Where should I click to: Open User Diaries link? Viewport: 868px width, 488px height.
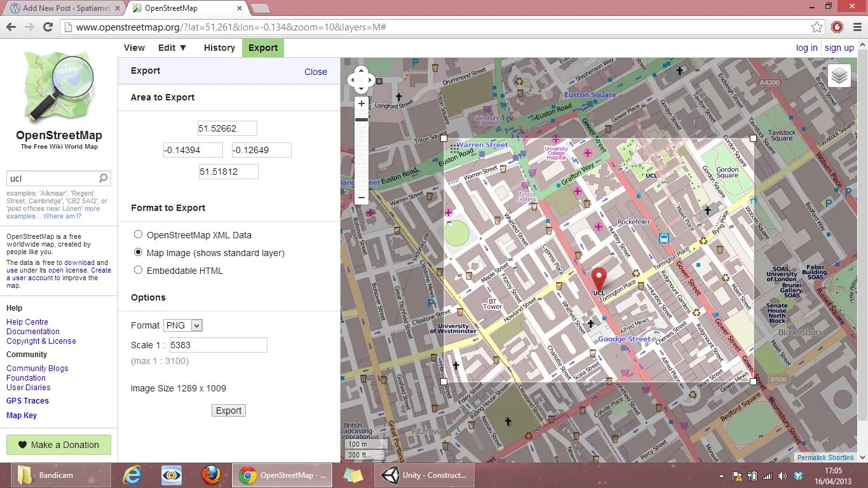coord(29,388)
